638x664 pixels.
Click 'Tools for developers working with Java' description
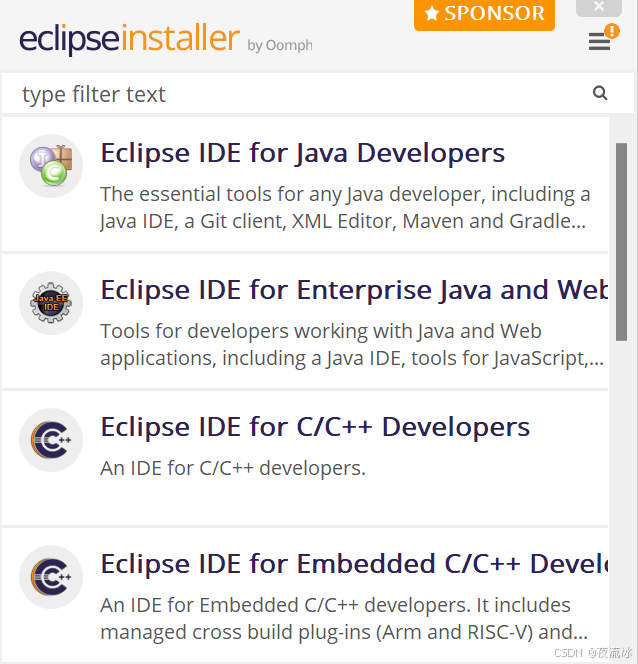tap(352, 345)
